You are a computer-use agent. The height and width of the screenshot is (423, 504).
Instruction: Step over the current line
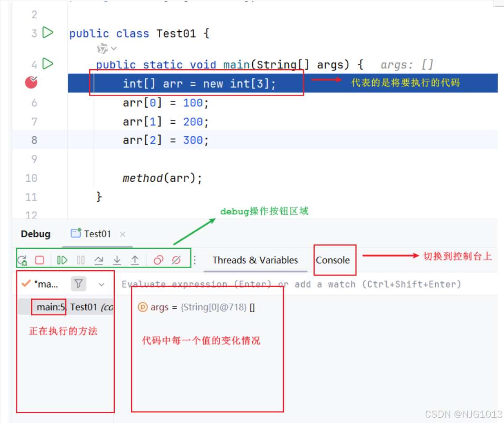pyautogui.click(x=99, y=260)
